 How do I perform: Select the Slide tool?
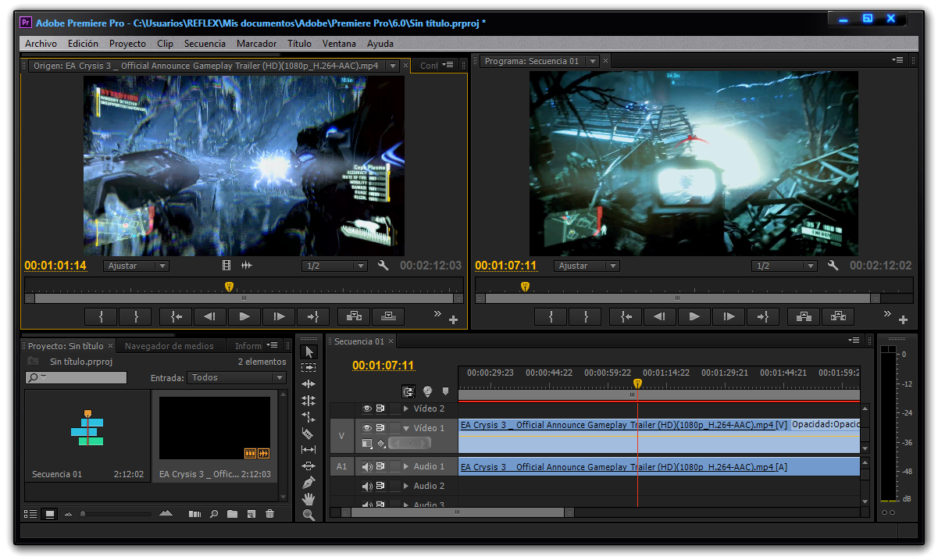click(309, 466)
